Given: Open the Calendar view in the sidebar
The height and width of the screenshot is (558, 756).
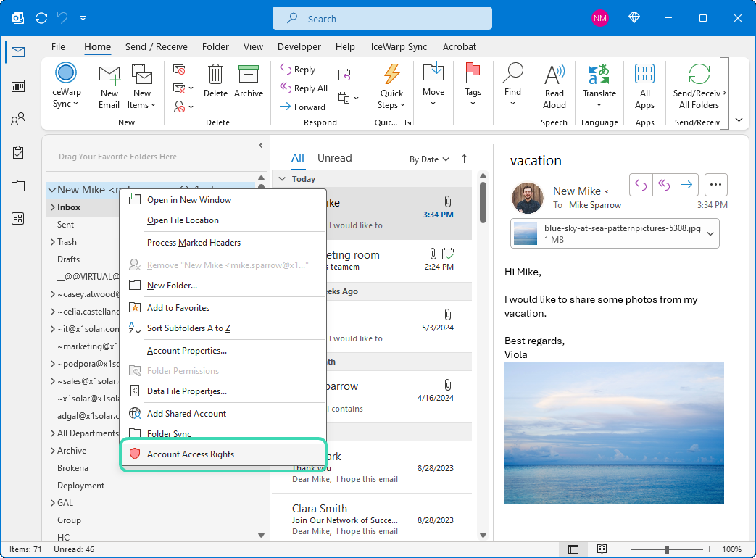Looking at the screenshot, I should click(x=18, y=86).
